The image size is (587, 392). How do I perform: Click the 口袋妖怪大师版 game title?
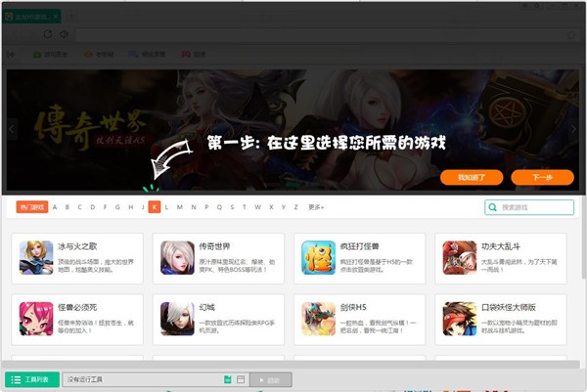point(509,307)
